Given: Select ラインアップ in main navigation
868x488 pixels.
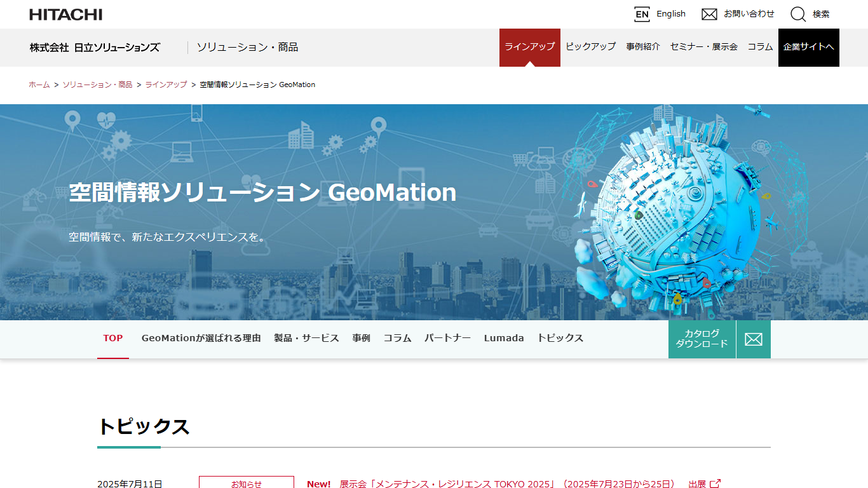Looking at the screenshot, I should point(530,47).
